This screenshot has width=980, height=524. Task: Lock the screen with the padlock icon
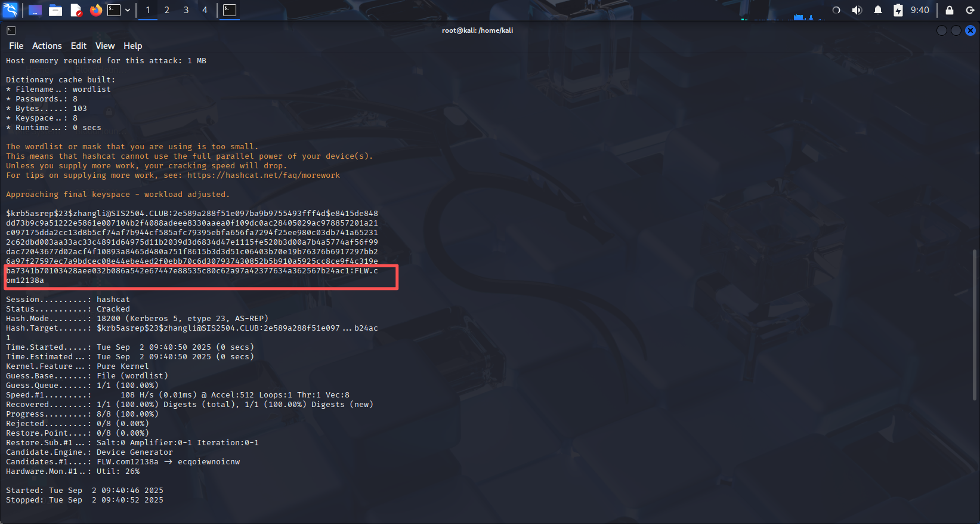[950, 10]
